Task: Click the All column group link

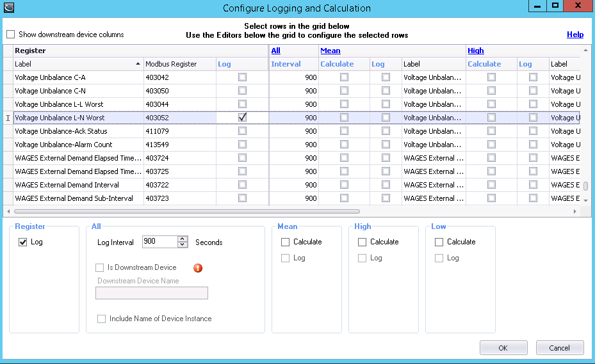Action: click(x=276, y=51)
